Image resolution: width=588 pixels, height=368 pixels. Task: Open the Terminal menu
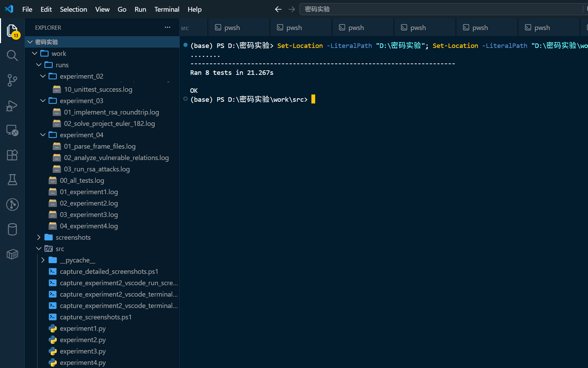pyautogui.click(x=167, y=9)
